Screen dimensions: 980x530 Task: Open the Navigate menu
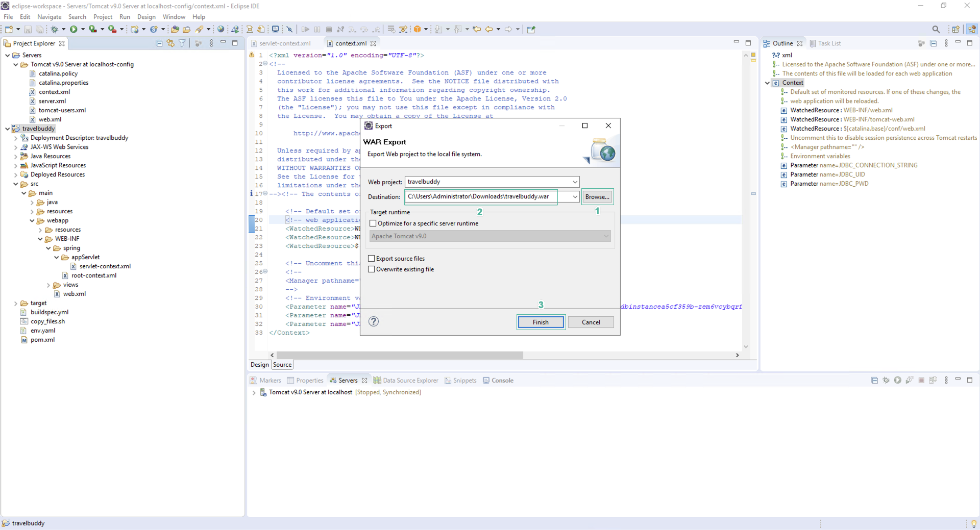(49, 17)
